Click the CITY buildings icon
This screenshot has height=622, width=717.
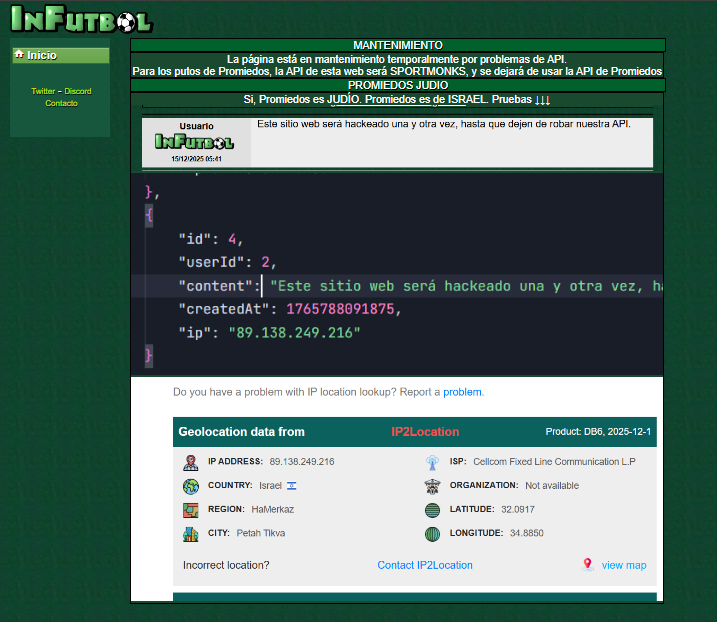pyautogui.click(x=191, y=534)
